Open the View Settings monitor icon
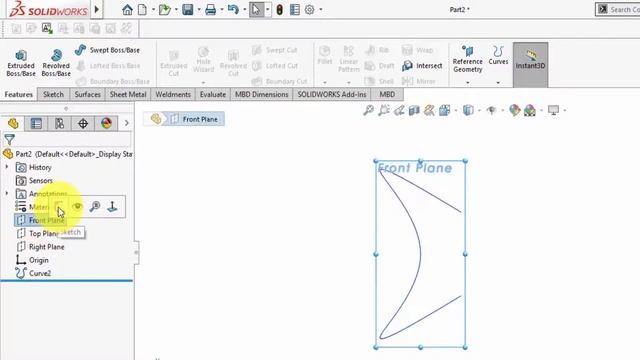 553,110
